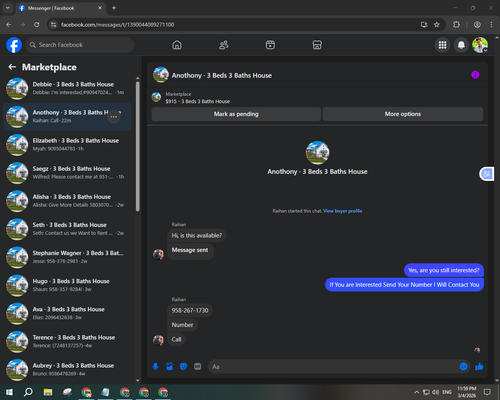Open the Saegz conversation
The image size is (500, 400).
(67, 173)
